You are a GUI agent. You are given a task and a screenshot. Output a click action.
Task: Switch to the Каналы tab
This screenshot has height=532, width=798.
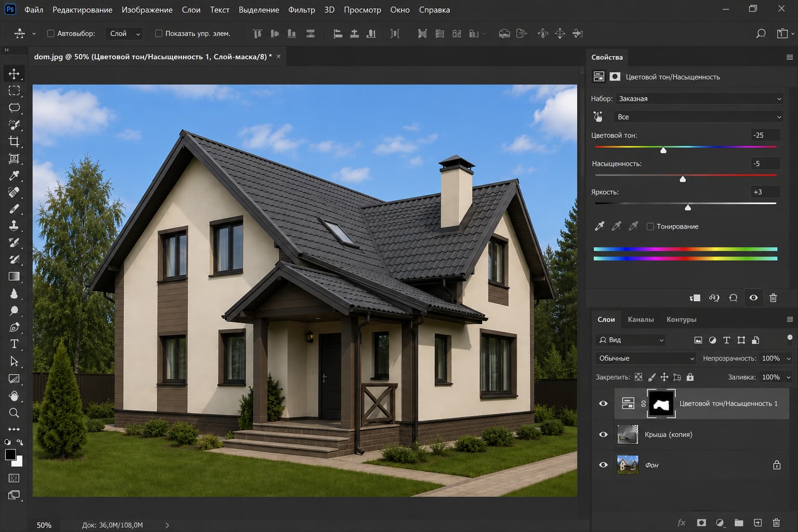click(641, 320)
